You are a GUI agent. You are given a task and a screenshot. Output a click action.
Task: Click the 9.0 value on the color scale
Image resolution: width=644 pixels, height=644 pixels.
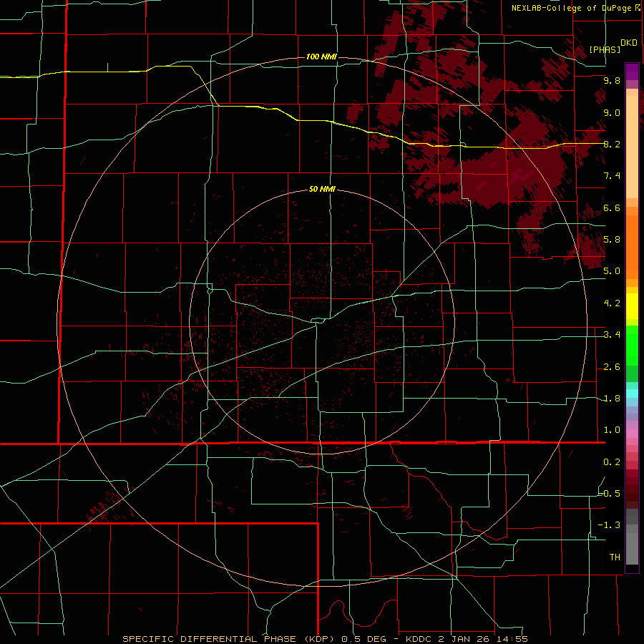tap(612, 112)
